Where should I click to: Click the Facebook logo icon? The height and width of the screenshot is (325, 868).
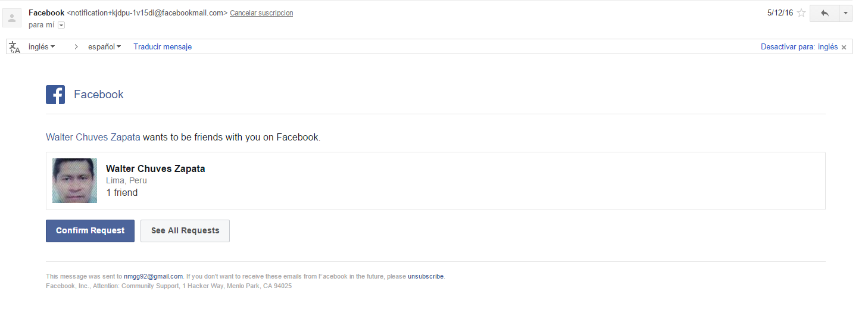[55, 95]
